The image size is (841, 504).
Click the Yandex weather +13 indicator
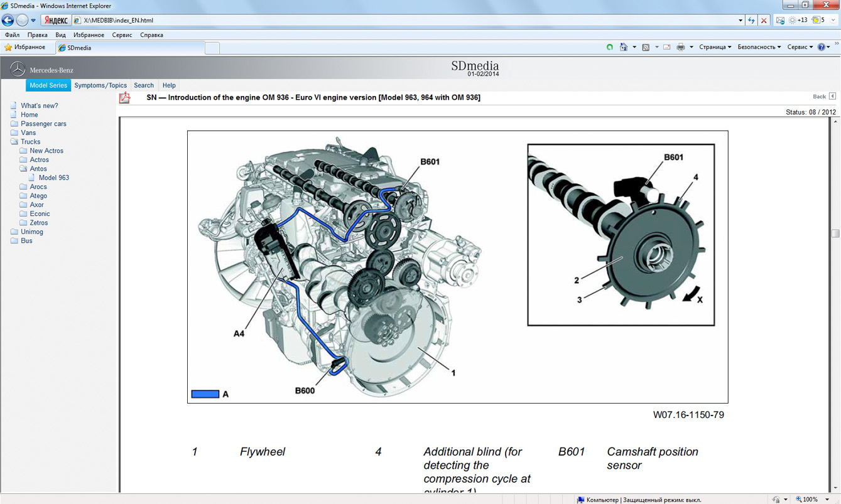798,20
